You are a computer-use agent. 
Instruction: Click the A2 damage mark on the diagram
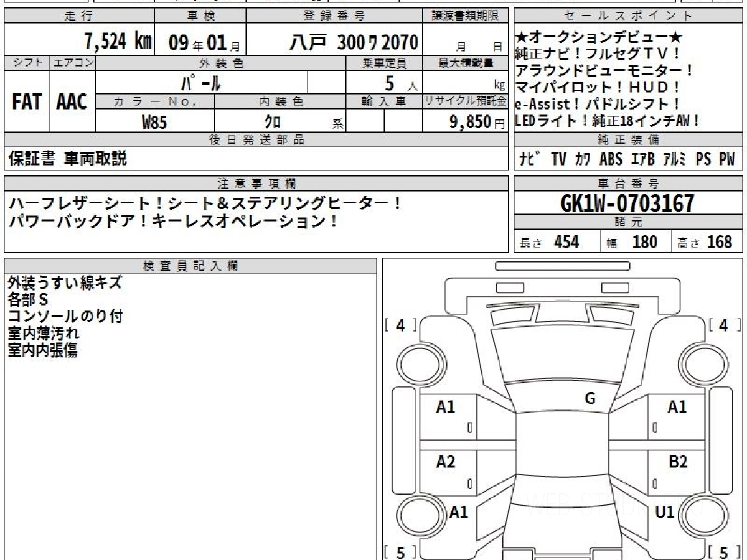(446, 462)
